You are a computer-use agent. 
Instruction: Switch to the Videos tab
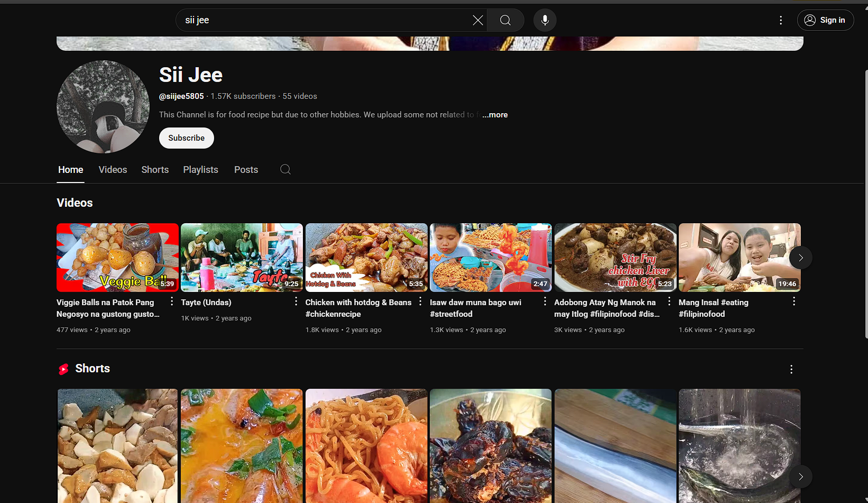pos(113,170)
